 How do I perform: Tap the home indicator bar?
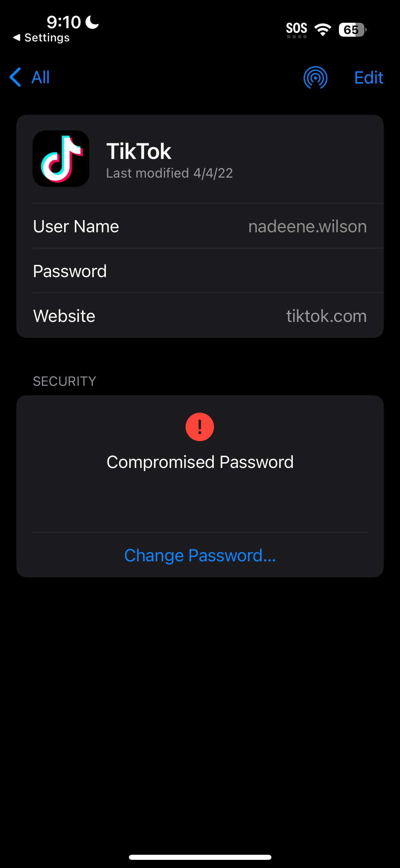pyautogui.click(x=200, y=857)
